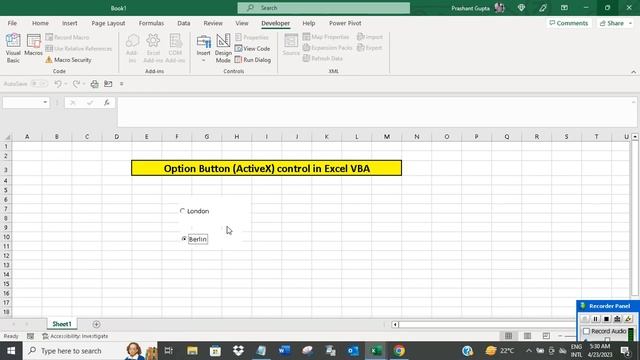Expand the Insert controls dropdown
This screenshot has height=360, width=640.
[203, 60]
